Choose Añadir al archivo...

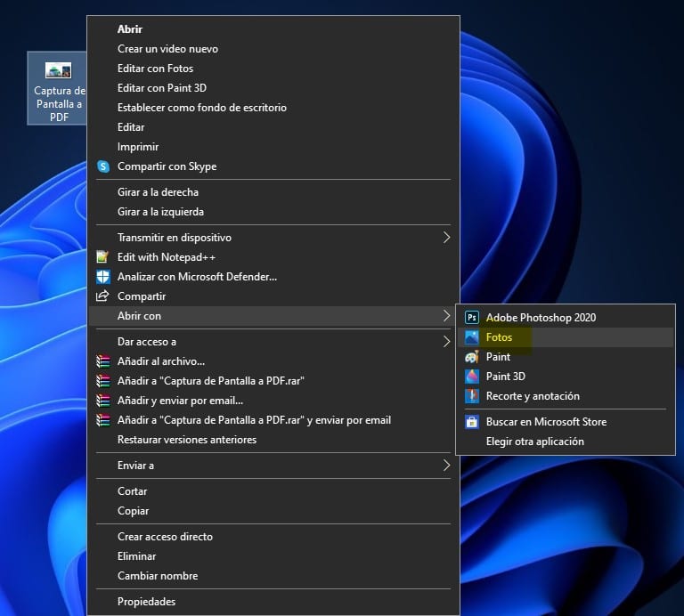pyautogui.click(x=273, y=361)
